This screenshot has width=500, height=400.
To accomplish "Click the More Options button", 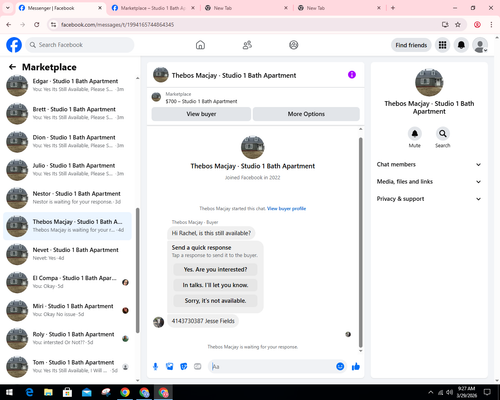I will 306,114.
